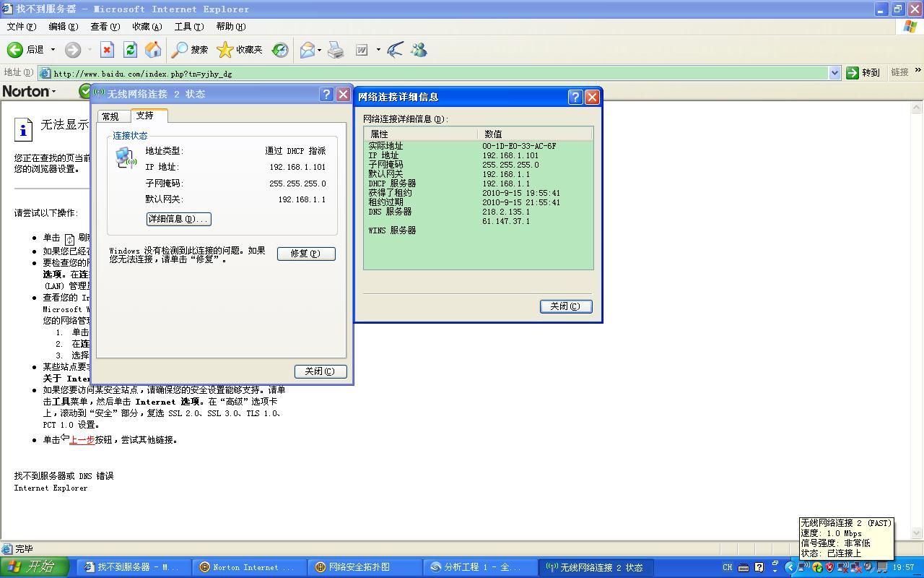Click the Mail envelope icon in toolbar

308,50
